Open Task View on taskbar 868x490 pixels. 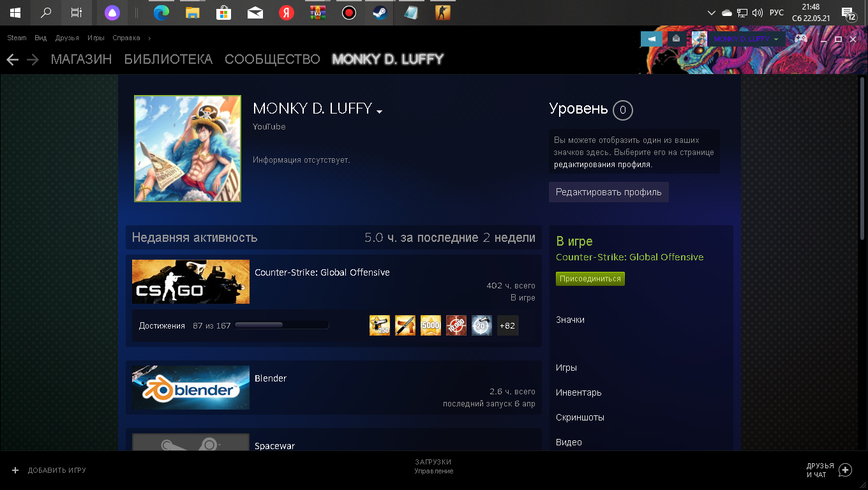pyautogui.click(x=77, y=13)
